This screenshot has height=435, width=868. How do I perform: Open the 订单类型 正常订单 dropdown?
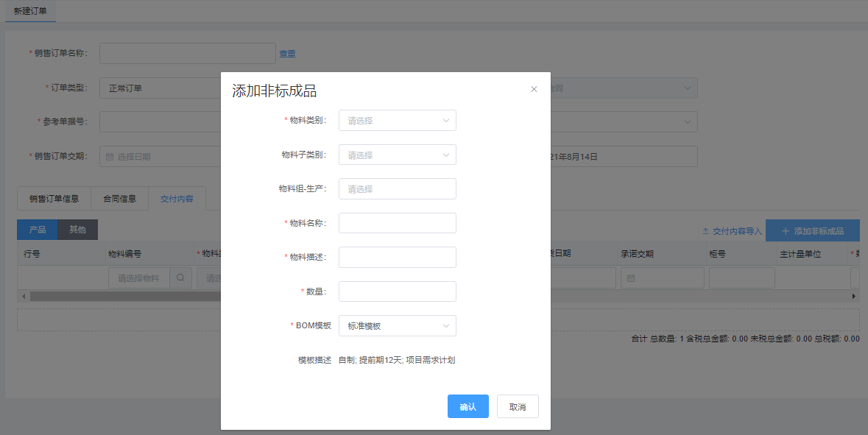pos(160,88)
